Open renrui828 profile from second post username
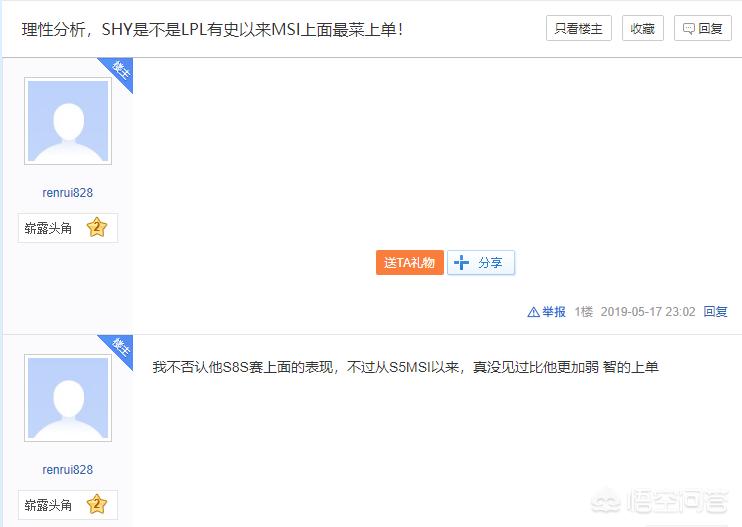 (x=68, y=470)
